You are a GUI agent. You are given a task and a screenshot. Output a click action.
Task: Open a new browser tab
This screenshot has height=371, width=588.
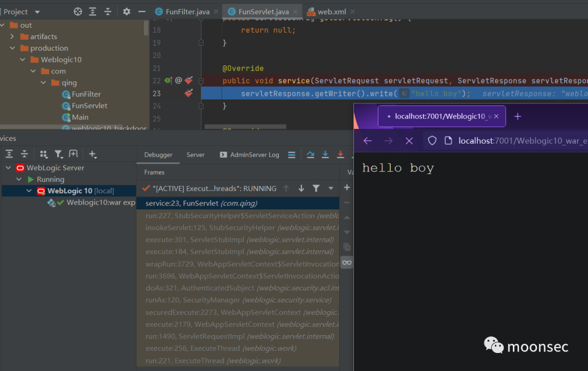(518, 116)
